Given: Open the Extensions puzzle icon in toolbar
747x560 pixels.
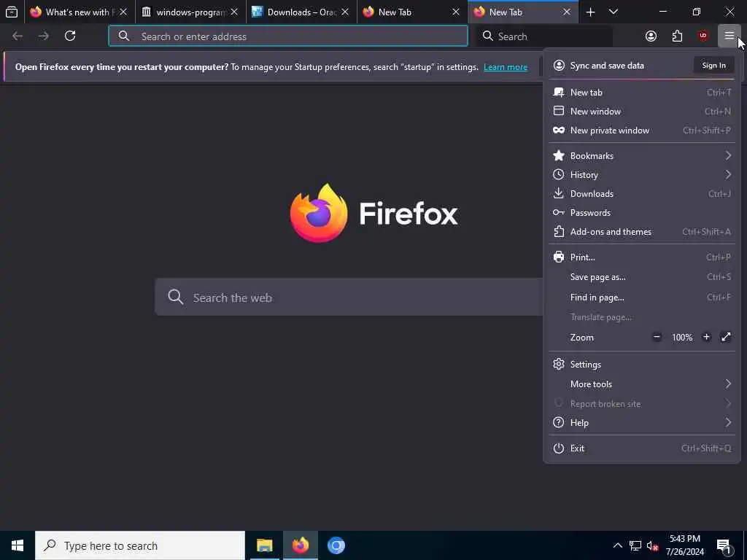Looking at the screenshot, I should tap(677, 36).
